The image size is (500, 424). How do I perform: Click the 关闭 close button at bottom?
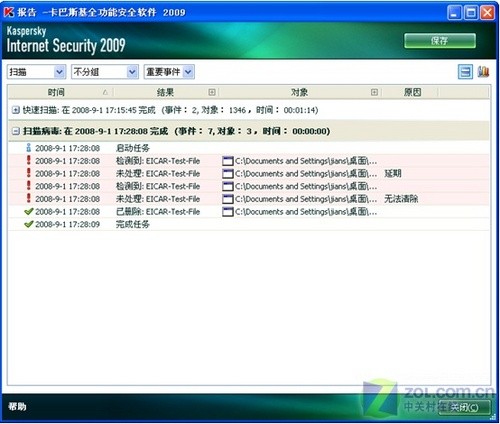pyautogui.click(x=464, y=407)
